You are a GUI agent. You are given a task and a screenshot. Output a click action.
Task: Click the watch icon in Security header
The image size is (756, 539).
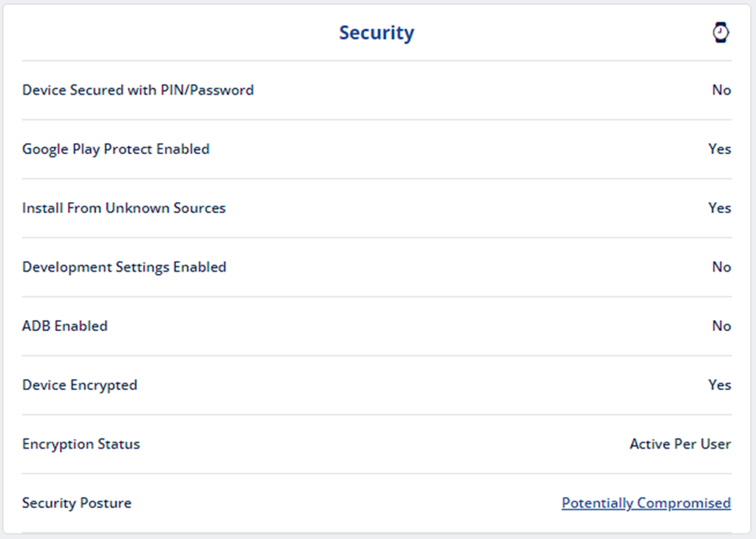pos(720,33)
